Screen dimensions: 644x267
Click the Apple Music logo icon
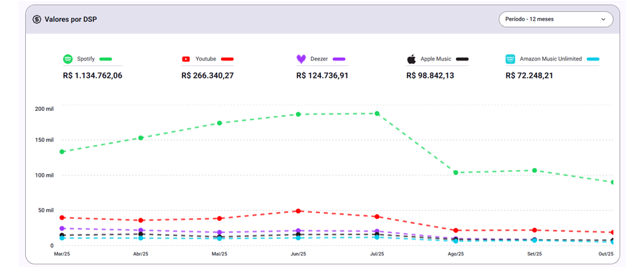412,59
